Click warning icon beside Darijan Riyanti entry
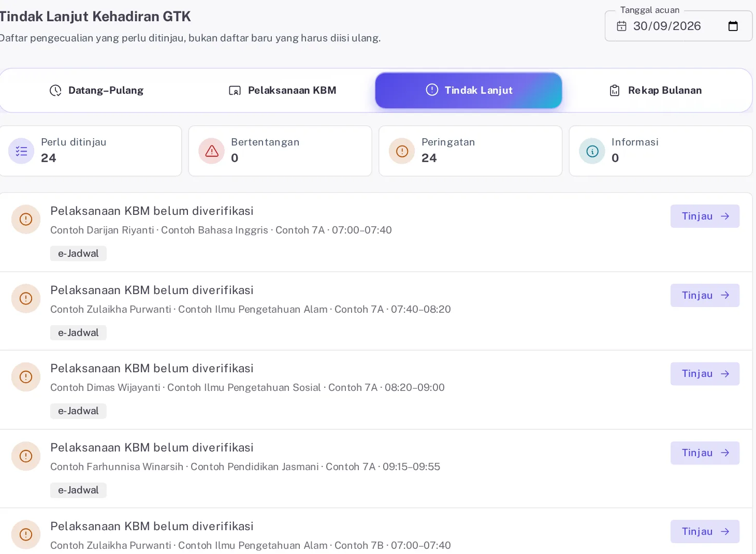 click(26, 220)
